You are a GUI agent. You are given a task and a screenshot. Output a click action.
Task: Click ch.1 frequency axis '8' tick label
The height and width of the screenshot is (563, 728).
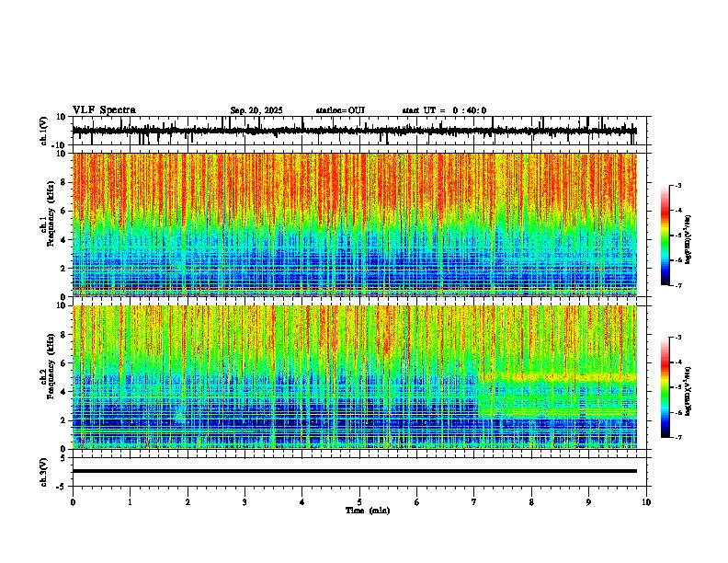[x=64, y=182]
